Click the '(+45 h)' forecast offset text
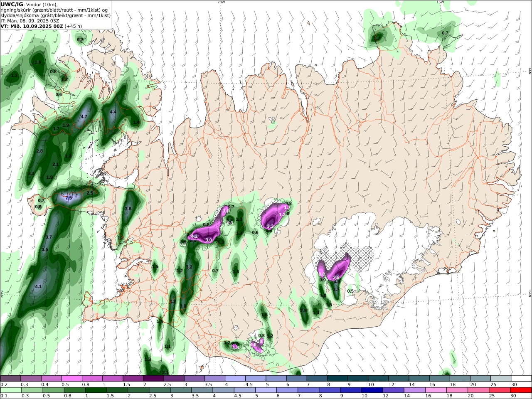This screenshot has height=399, width=532. (x=73, y=26)
